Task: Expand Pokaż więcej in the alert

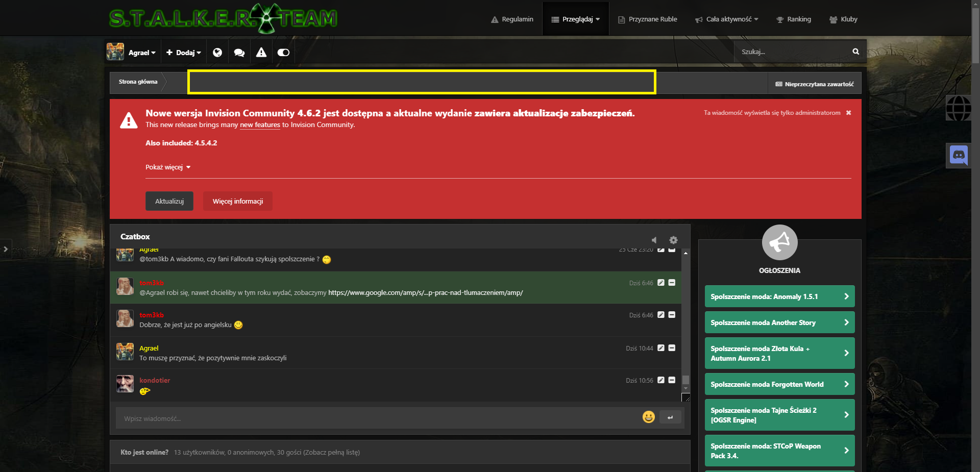Action: [168, 167]
